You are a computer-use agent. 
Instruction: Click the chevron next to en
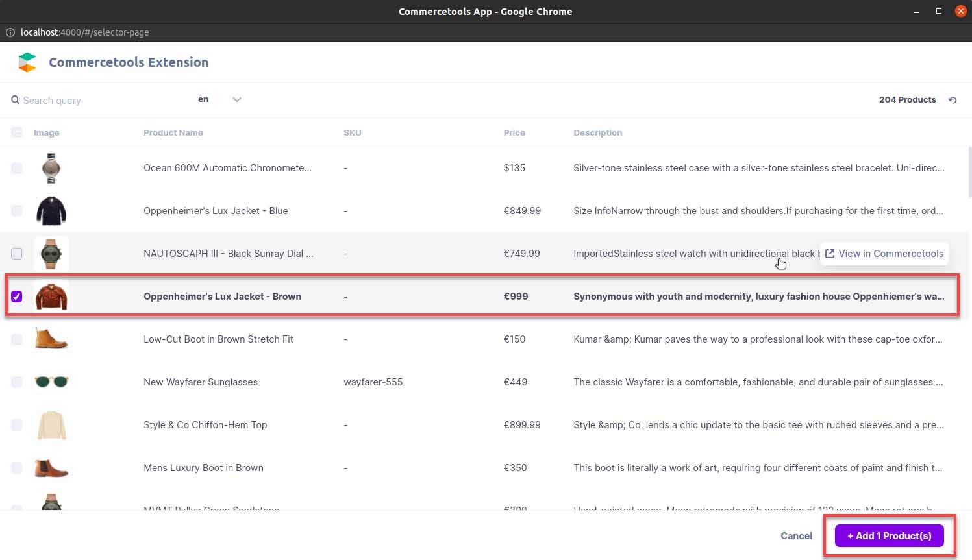pos(236,99)
